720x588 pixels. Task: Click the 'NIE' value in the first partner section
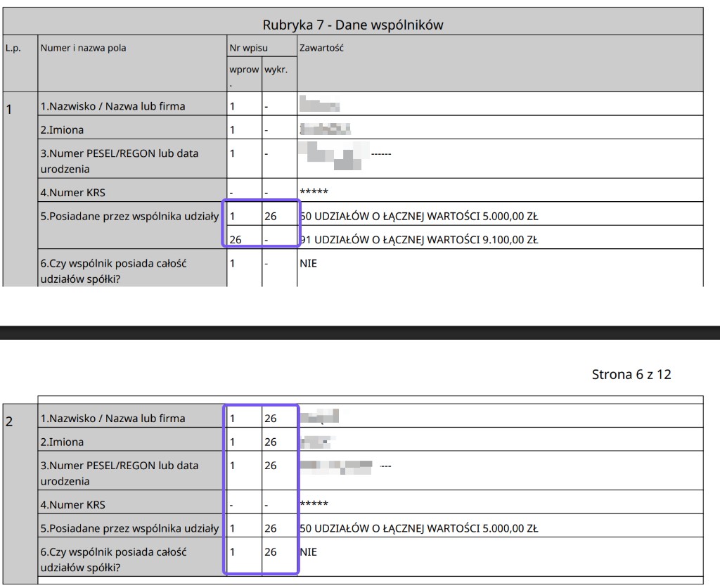(308, 263)
